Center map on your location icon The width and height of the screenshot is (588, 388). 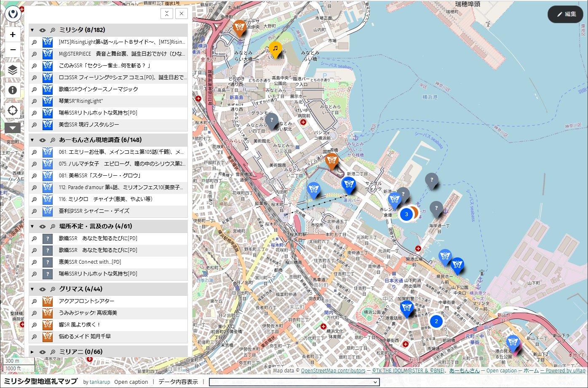(x=13, y=111)
